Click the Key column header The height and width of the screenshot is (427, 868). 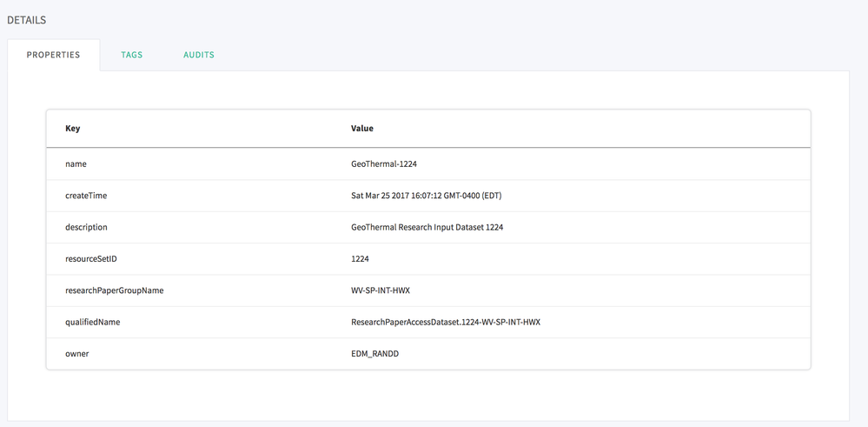tap(73, 129)
